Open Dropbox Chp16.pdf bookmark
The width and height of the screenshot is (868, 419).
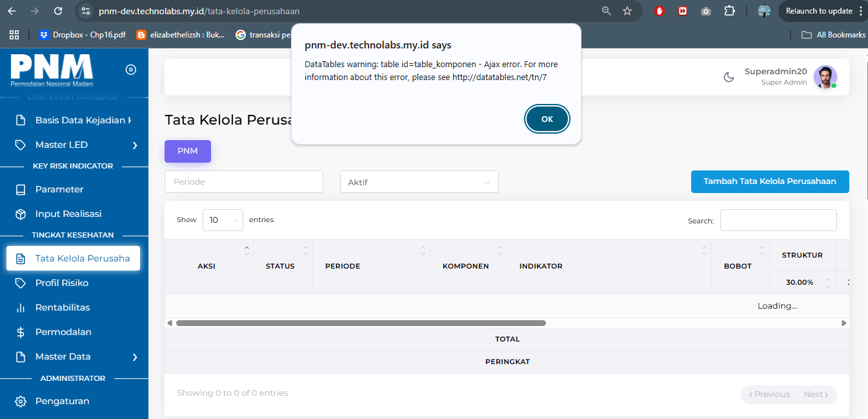82,35
